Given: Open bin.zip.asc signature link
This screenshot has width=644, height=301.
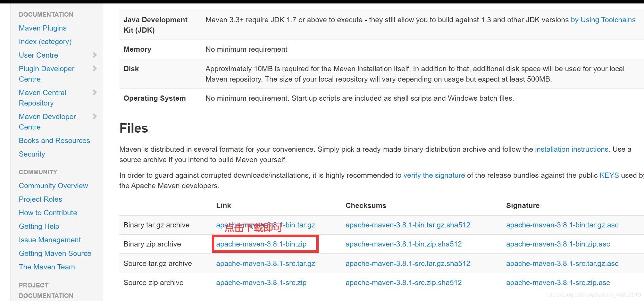Looking at the screenshot, I should click(558, 244).
